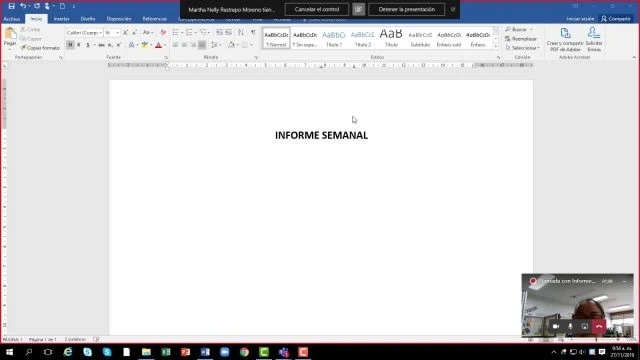Toggle italic formatting (K)
The width and height of the screenshot is (640, 360).
pos(79,45)
